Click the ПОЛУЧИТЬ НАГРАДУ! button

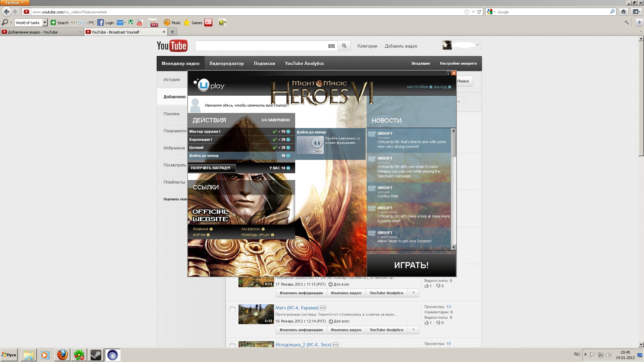click(211, 168)
